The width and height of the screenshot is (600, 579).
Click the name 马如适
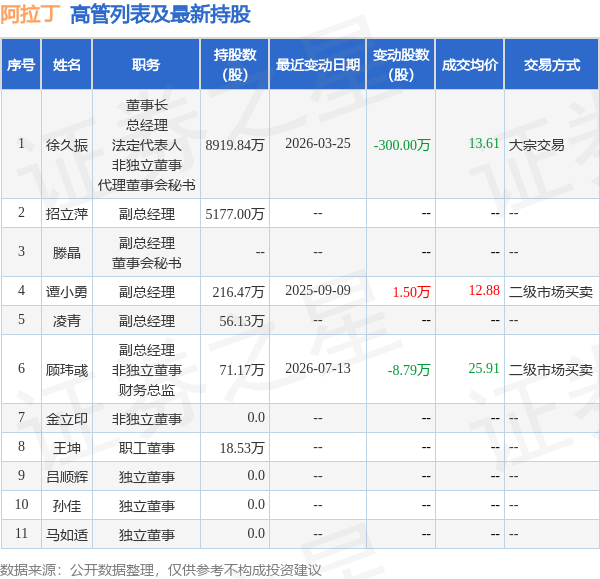point(67,535)
